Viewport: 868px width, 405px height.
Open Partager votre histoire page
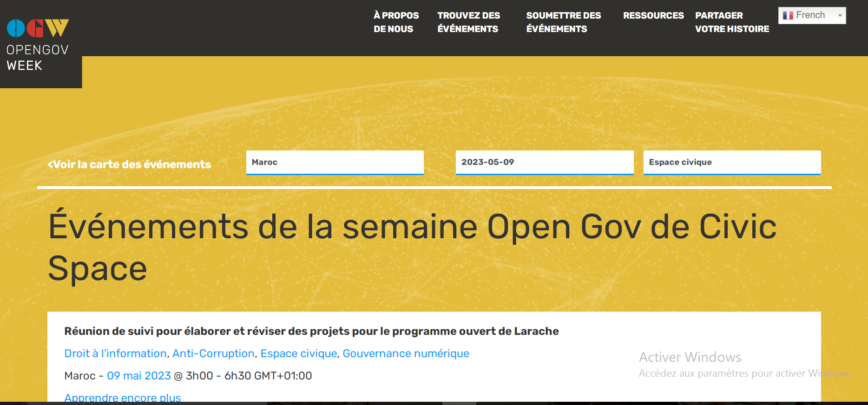tap(732, 22)
